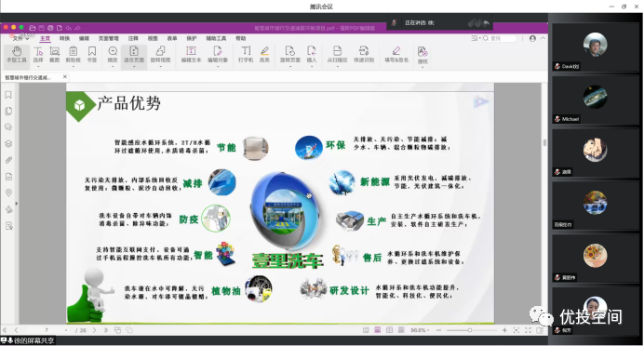The image size is (644, 346).
Task: Toggle single page view mode
Action: [366, 330]
